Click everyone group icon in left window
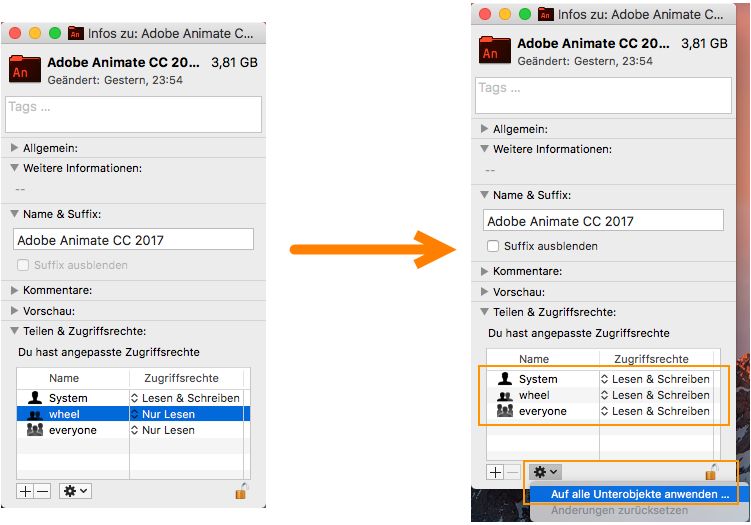 [x=34, y=430]
